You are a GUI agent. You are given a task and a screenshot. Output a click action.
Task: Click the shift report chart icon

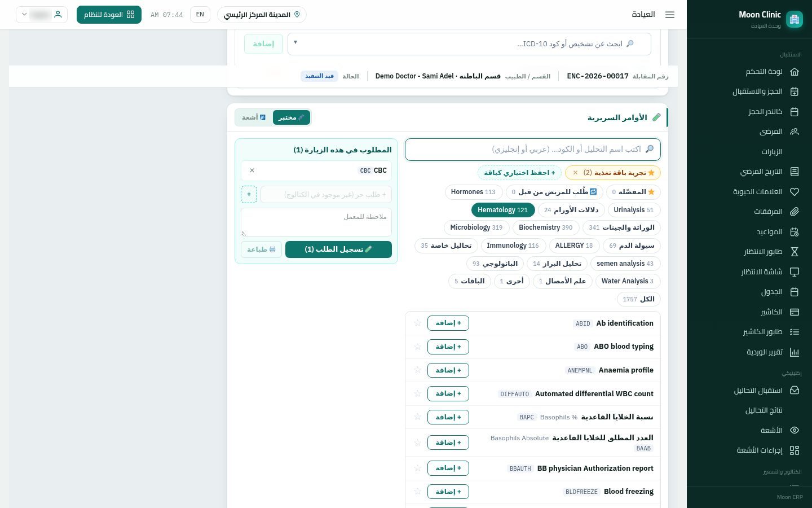click(x=795, y=352)
